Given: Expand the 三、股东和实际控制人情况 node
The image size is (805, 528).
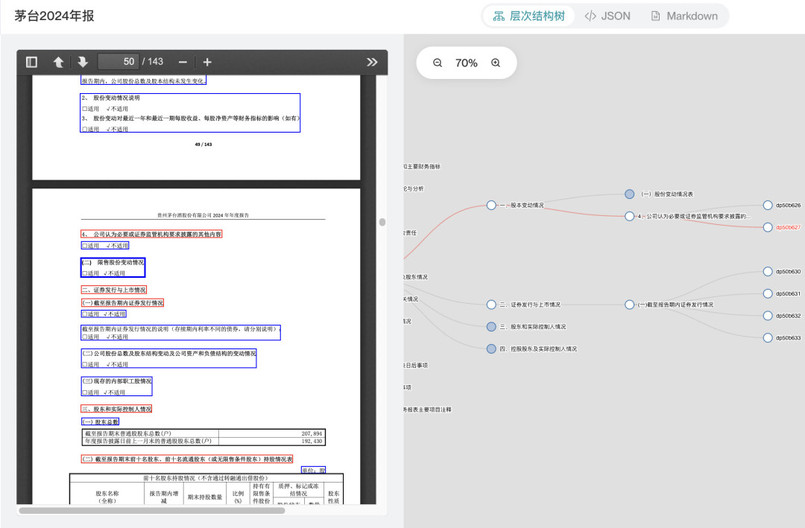Looking at the screenshot, I should coord(491,327).
